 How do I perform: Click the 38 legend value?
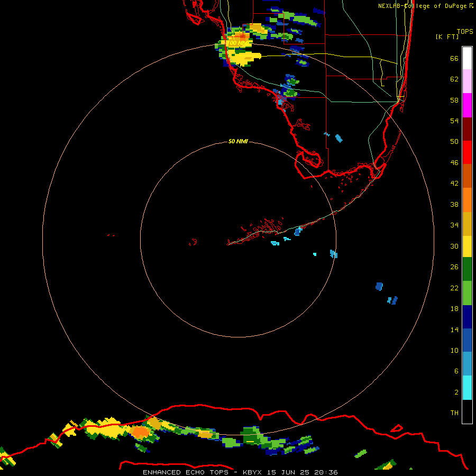(454, 204)
